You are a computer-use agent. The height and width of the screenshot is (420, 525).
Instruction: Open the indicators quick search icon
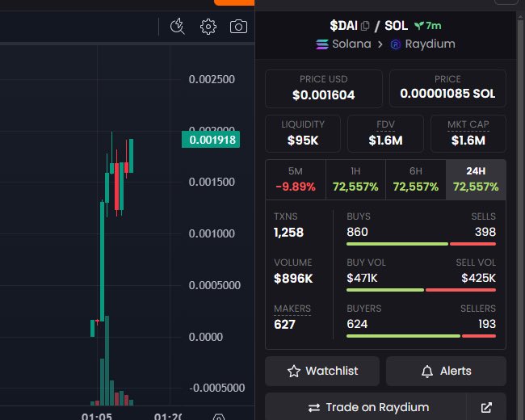[178, 27]
